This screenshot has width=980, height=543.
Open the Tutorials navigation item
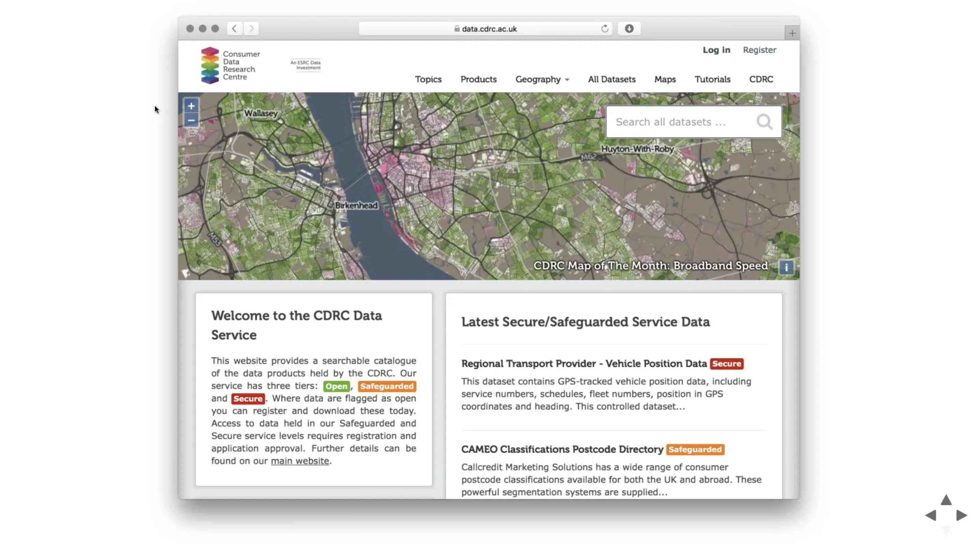712,79
